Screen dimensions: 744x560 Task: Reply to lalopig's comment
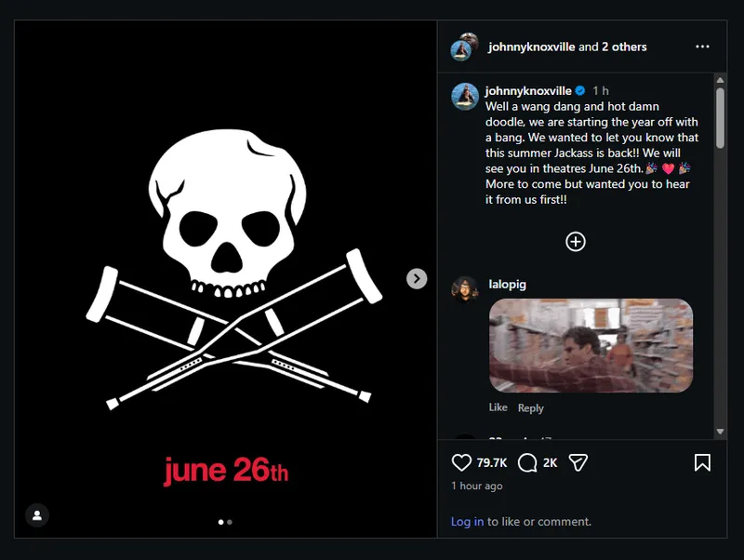pyautogui.click(x=531, y=407)
